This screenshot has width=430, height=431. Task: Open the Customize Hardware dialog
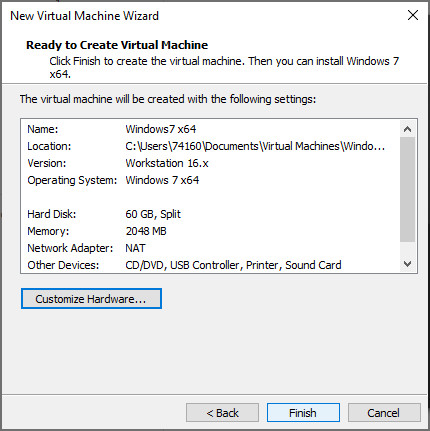click(x=91, y=299)
